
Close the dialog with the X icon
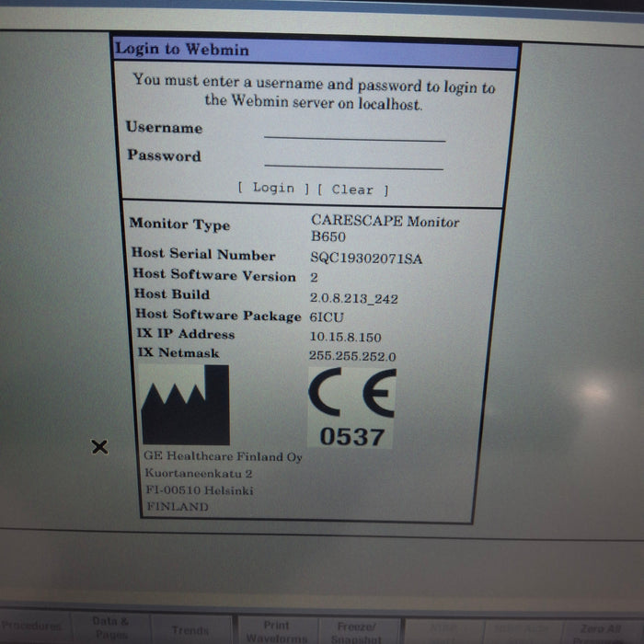click(x=99, y=447)
